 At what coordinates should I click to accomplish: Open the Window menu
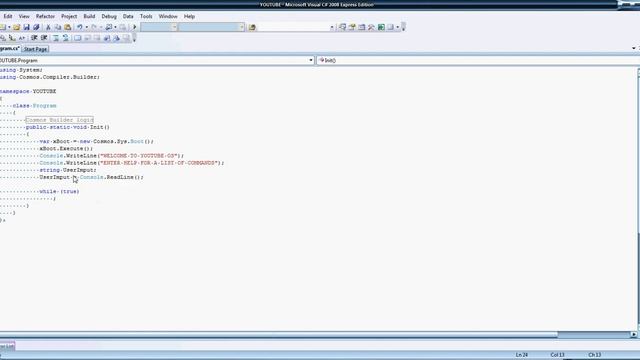[x=168, y=16]
